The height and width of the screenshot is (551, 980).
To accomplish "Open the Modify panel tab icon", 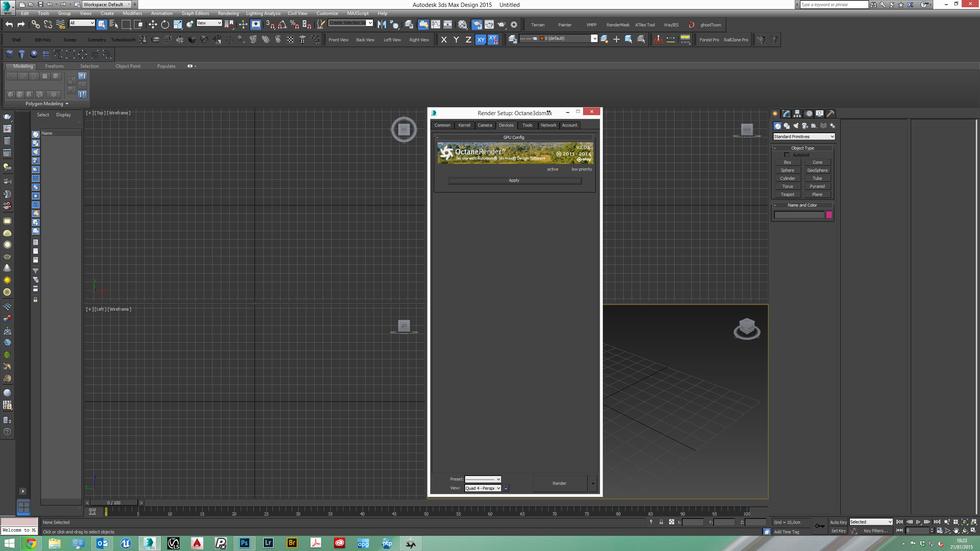I will point(786,114).
